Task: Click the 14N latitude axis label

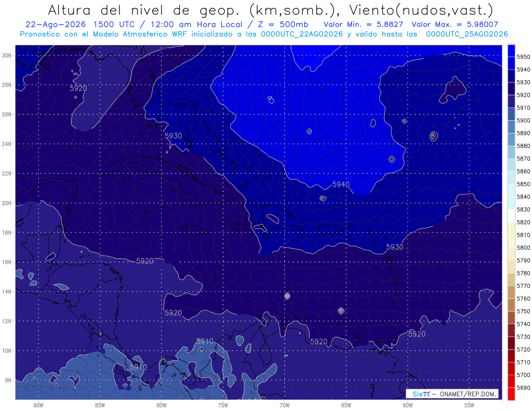Action: 7,291
